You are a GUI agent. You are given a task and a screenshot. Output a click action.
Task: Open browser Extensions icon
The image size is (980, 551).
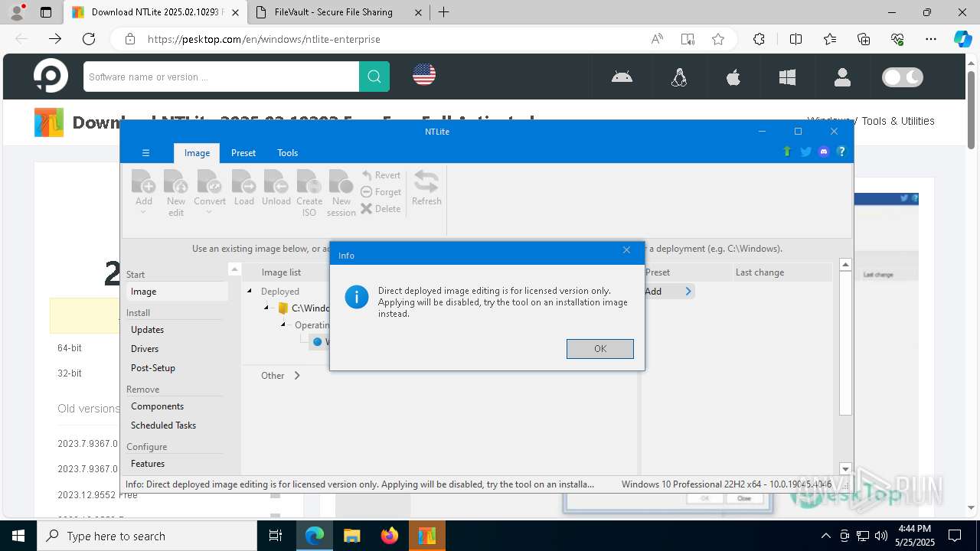click(x=759, y=39)
